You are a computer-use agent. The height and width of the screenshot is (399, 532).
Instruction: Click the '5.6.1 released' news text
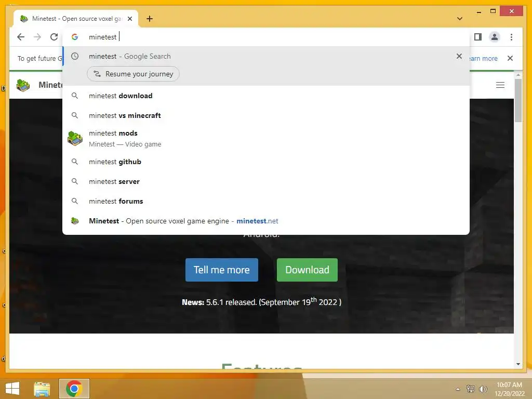pyautogui.click(x=231, y=302)
